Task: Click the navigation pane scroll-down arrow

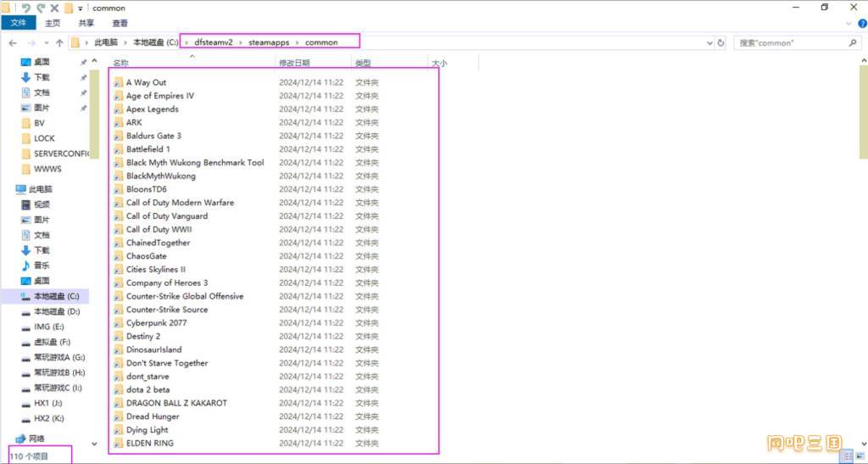Action: pos(94,444)
